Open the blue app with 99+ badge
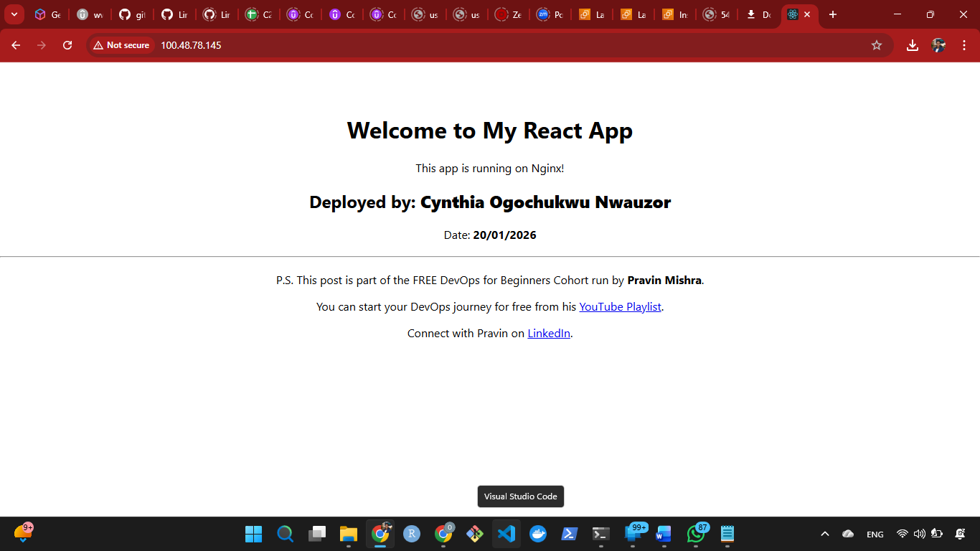This screenshot has height=551, width=980. 633,532
